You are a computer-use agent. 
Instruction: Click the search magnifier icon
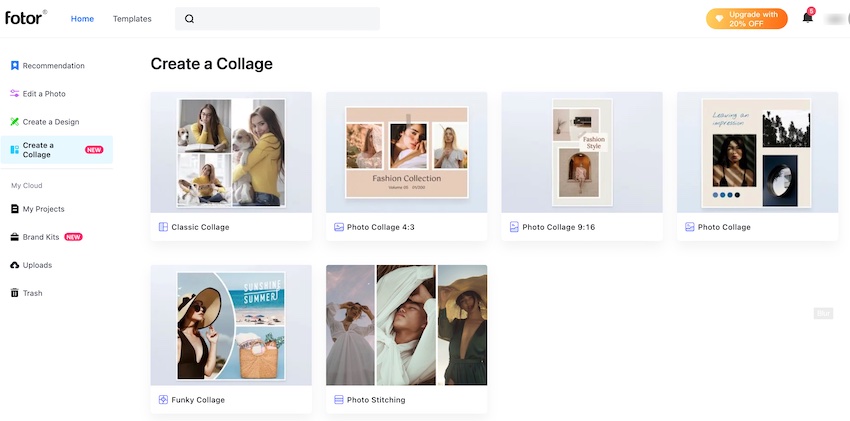(x=189, y=18)
